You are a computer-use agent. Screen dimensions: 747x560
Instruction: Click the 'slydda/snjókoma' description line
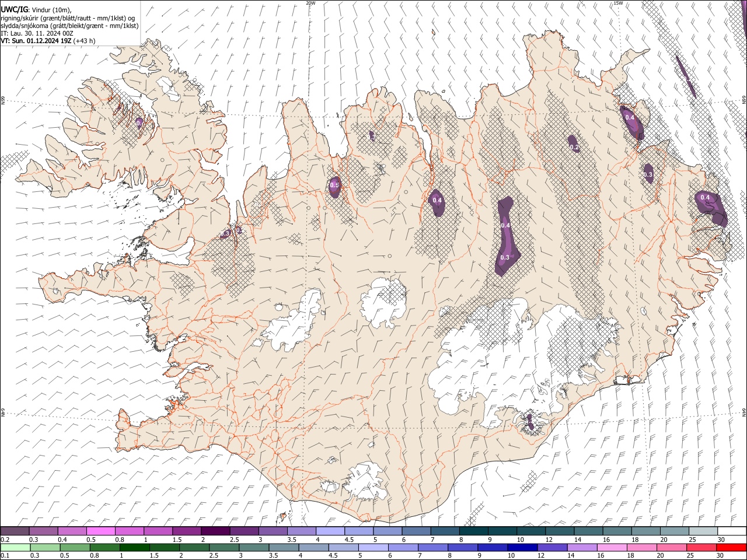[x=69, y=26]
